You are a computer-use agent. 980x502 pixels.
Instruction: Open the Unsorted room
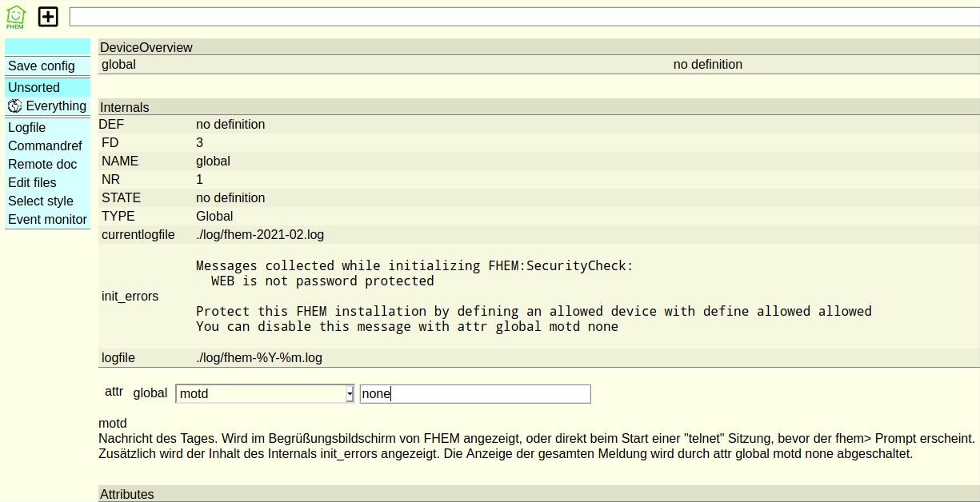(34, 88)
